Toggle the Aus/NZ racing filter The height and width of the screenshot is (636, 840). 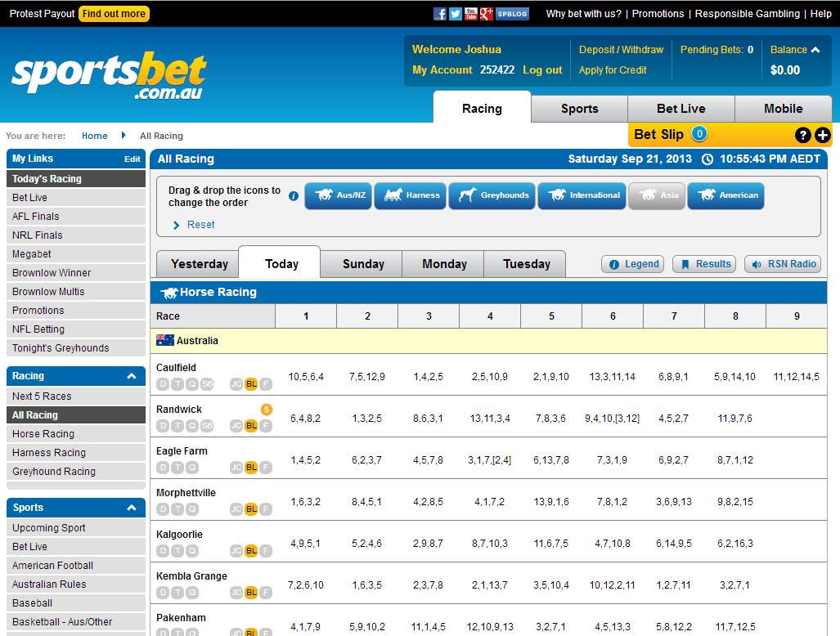pos(338,195)
